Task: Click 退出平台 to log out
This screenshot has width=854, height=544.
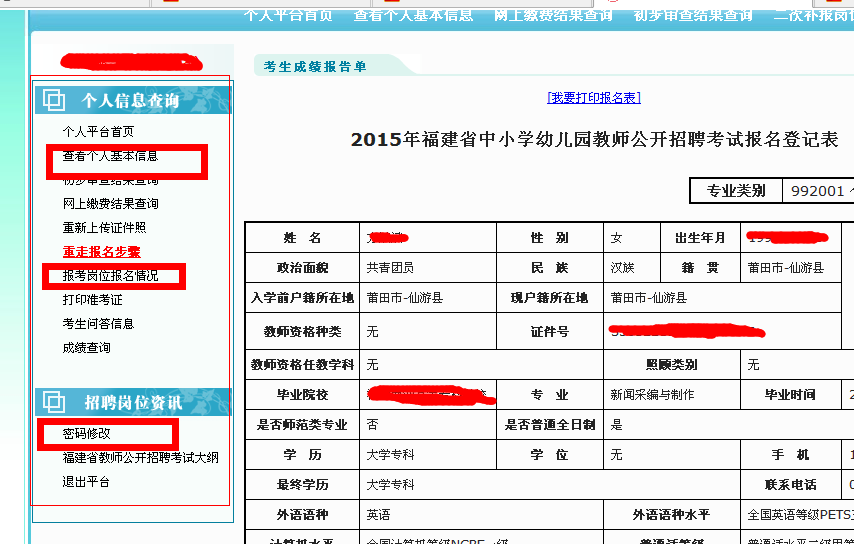Action: (x=86, y=482)
